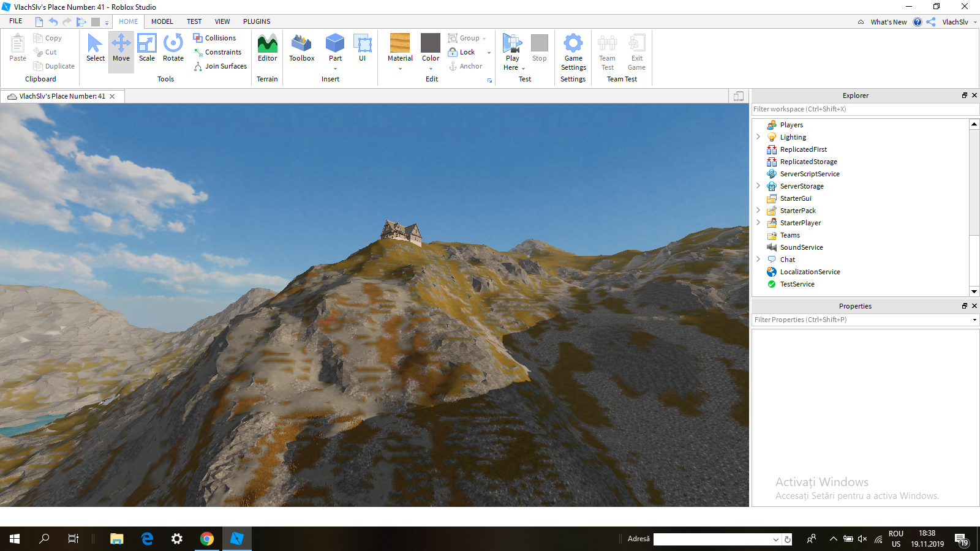Open the Terrain Editor
980x551 pixels.
(x=267, y=48)
